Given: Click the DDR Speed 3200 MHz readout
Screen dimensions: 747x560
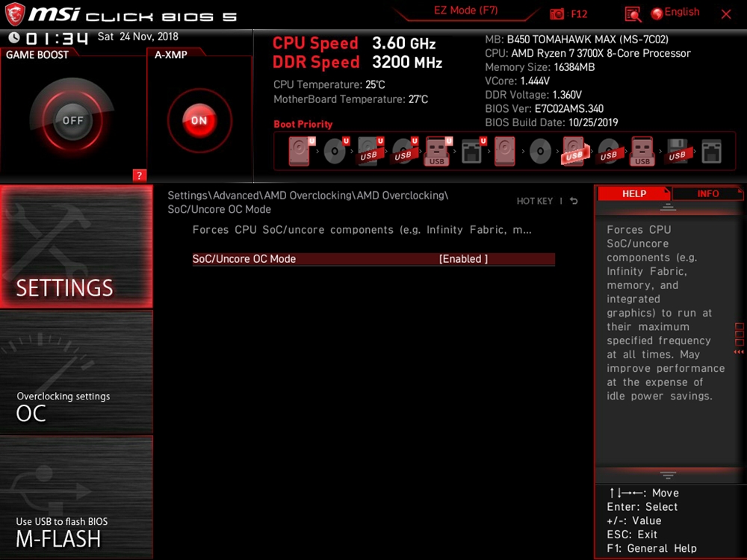Looking at the screenshot, I should [x=357, y=63].
